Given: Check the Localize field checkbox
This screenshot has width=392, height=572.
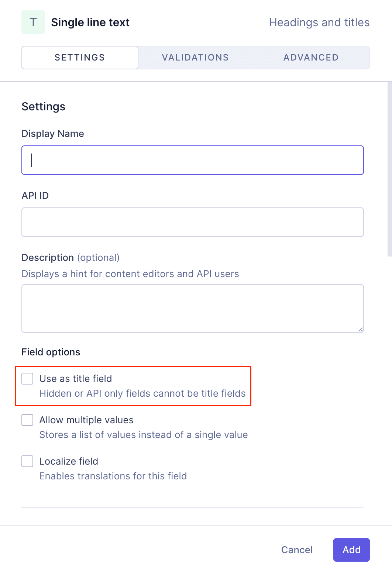Looking at the screenshot, I should pos(27,461).
